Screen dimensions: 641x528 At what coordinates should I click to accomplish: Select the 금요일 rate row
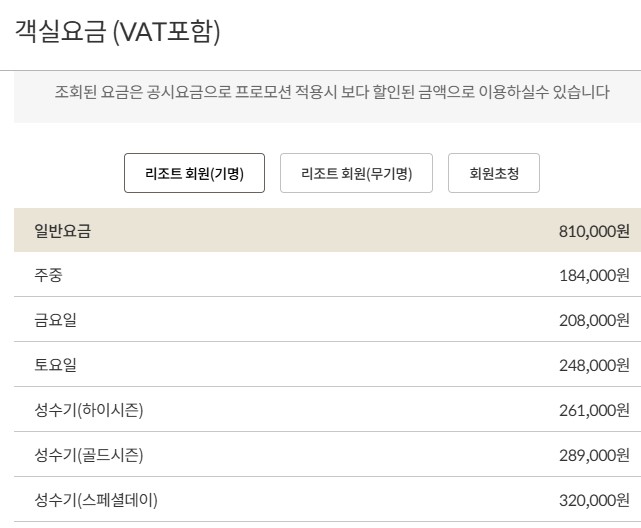click(327, 320)
